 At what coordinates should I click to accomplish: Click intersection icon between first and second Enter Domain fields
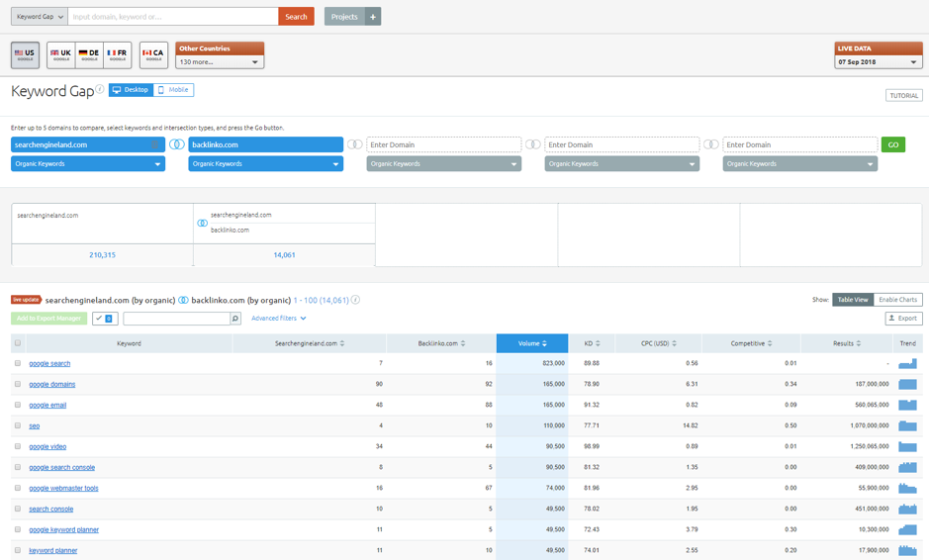[x=533, y=144]
